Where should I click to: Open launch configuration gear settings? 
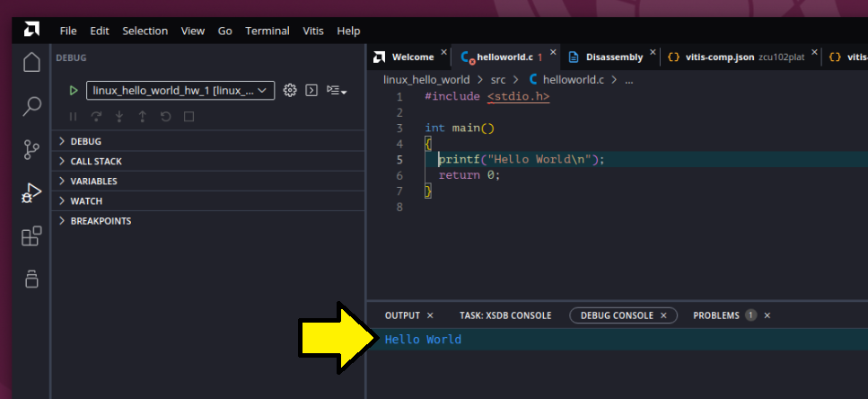pyautogui.click(x=290, y=91)
